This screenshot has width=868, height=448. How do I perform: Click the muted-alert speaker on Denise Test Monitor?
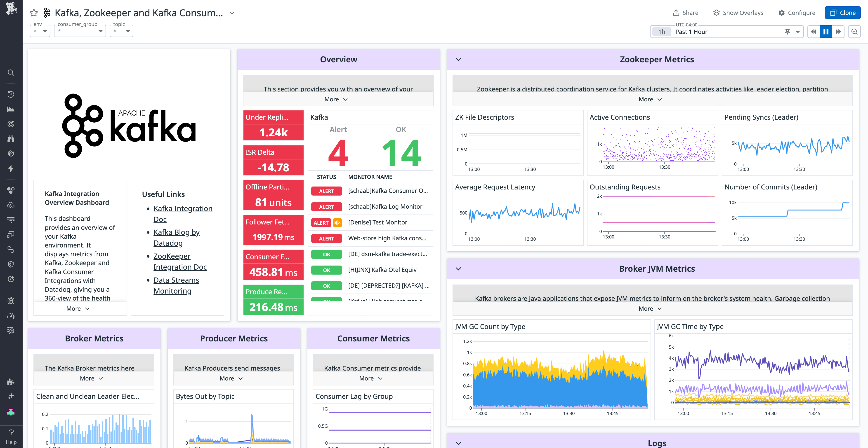click(x=337, y=222)
